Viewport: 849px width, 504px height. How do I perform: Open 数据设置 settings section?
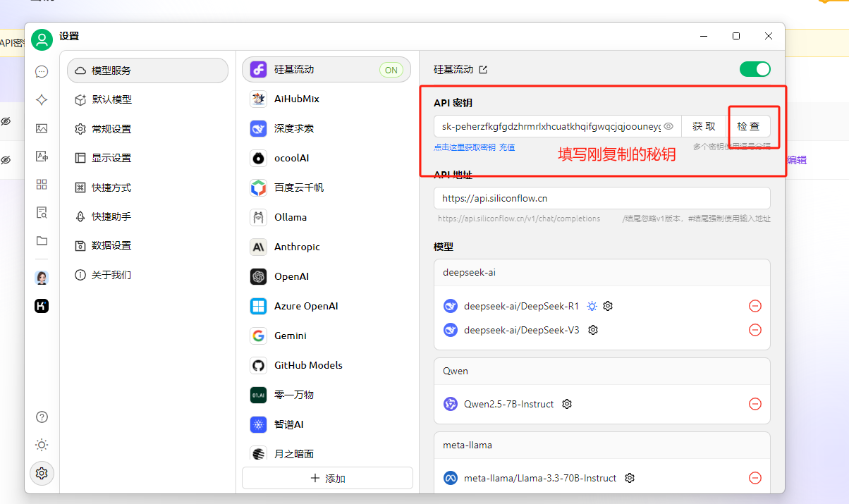coord(148,245)
